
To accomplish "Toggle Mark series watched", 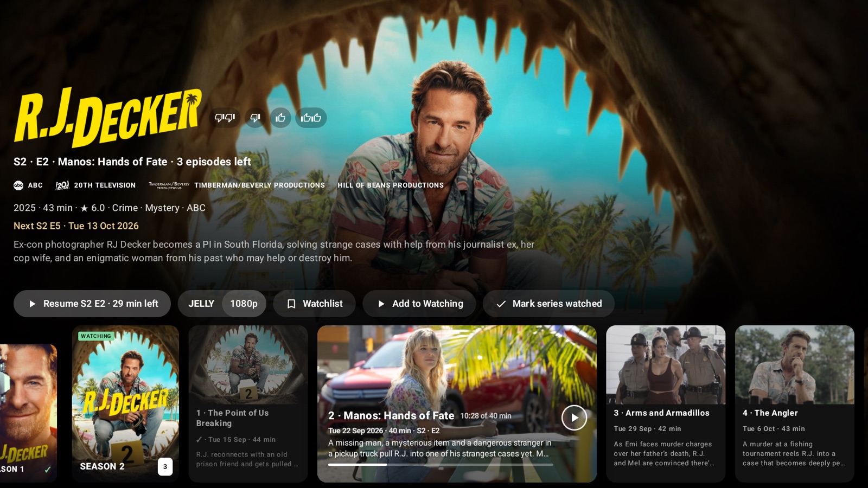I will 548,304.
